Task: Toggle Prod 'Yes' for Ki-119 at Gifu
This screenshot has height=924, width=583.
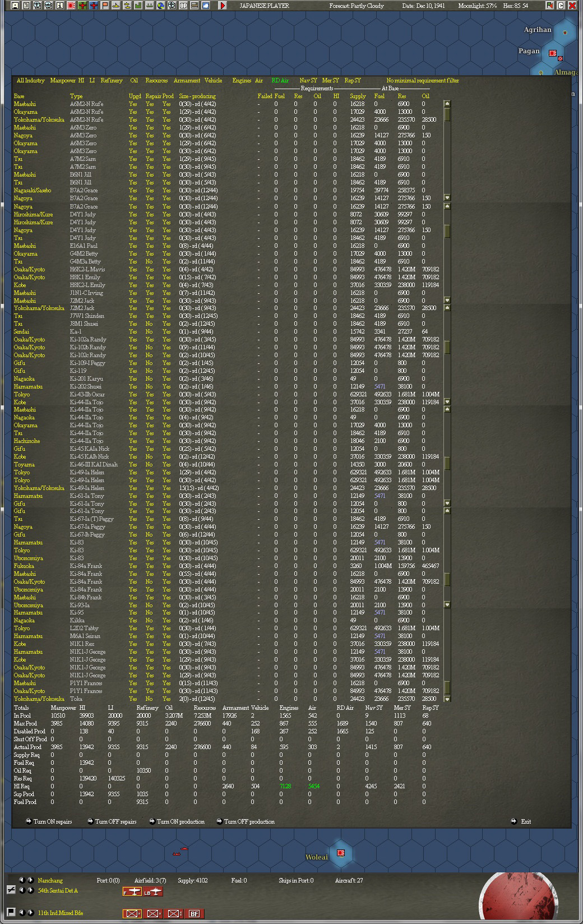Action: point(166,371)
